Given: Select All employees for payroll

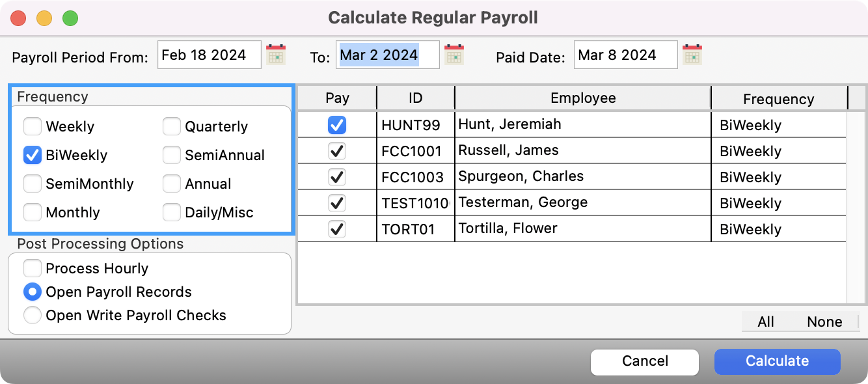Looking at the screenshot, I should (766, 322).
